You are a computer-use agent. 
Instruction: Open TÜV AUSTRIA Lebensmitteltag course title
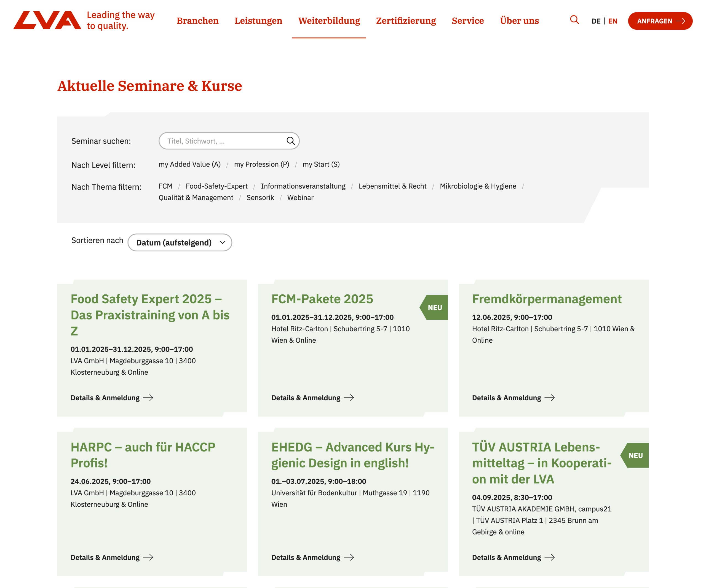point(542,463)
